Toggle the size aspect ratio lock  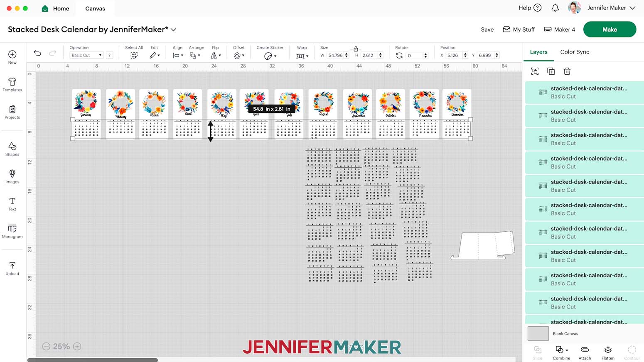tap(356, 49)
